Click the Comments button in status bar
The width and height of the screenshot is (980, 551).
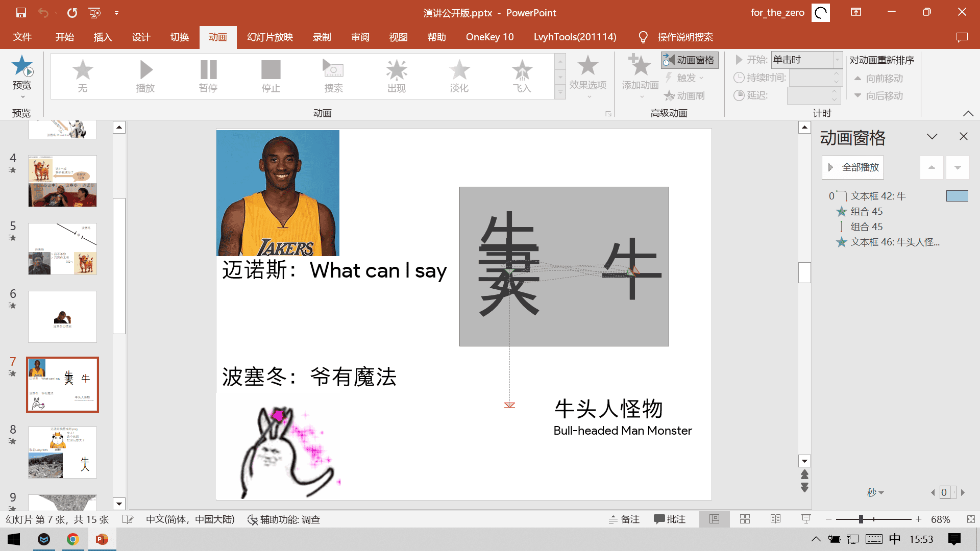tap(670, 519)
